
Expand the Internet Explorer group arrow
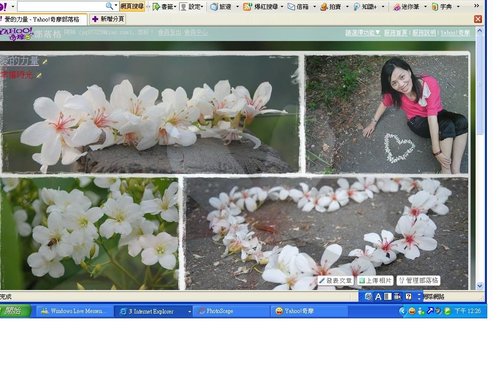click(189, 311)
